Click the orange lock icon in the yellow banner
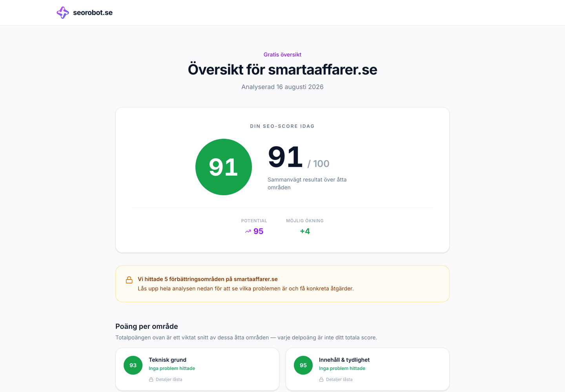Image resolution: width=565 pixels, height=392 pixels. point(129,280)
